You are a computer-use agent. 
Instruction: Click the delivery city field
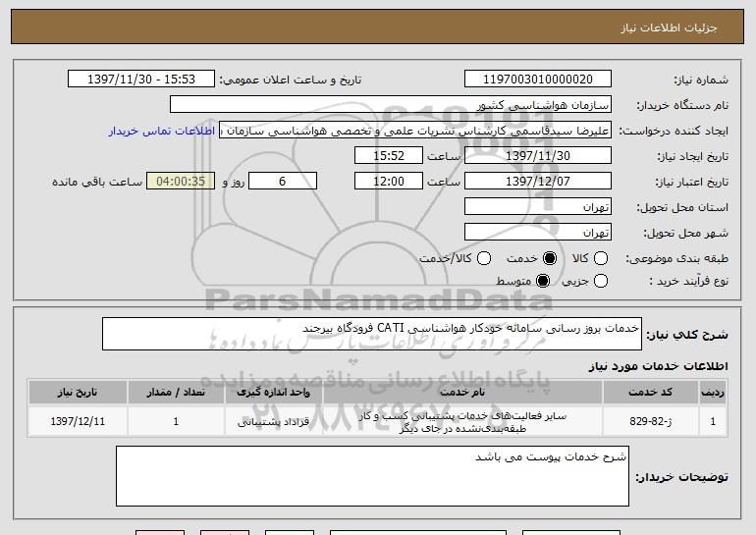pos(538,233)
